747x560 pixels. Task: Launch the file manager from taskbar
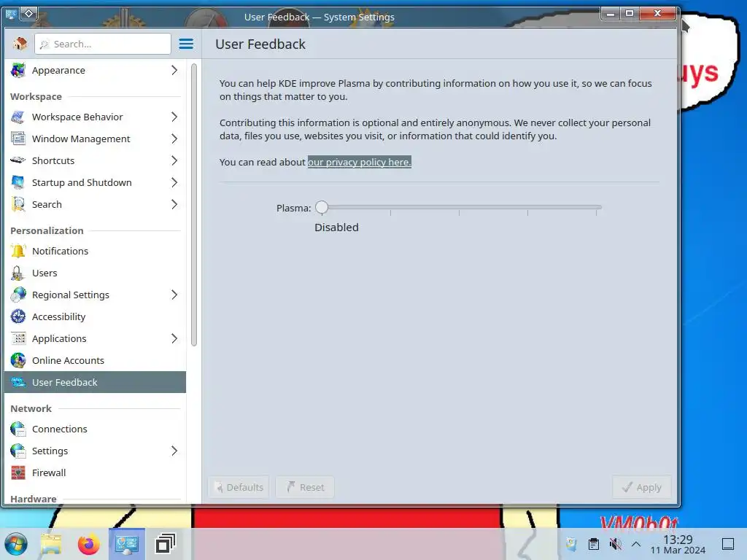[x=52, y=544]
